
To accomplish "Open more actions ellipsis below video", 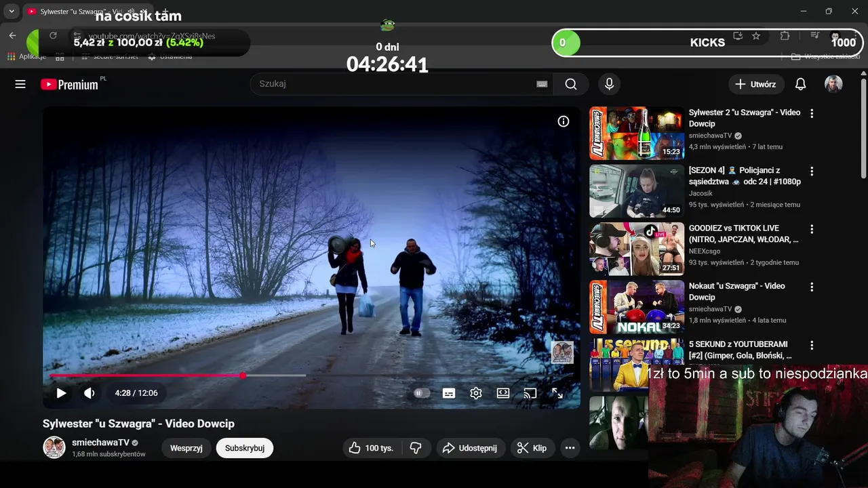I will point(570,448).
